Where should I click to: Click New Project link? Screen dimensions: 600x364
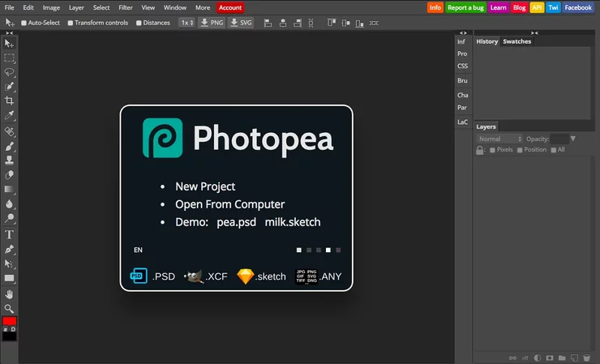click(205, 186)
